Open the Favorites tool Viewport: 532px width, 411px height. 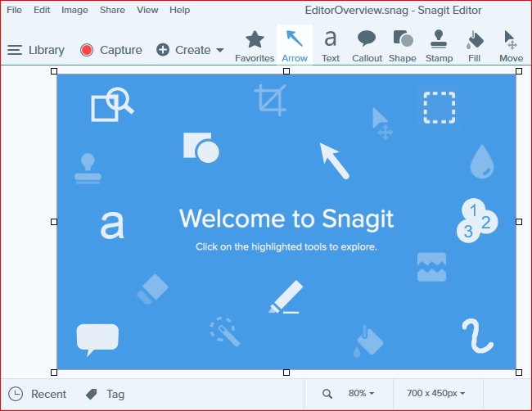coord(255,46)
